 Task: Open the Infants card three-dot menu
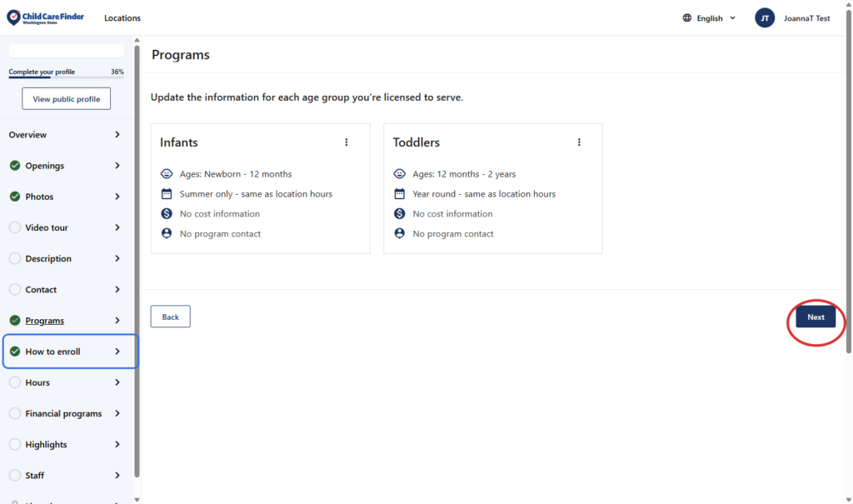click(347, 142)
